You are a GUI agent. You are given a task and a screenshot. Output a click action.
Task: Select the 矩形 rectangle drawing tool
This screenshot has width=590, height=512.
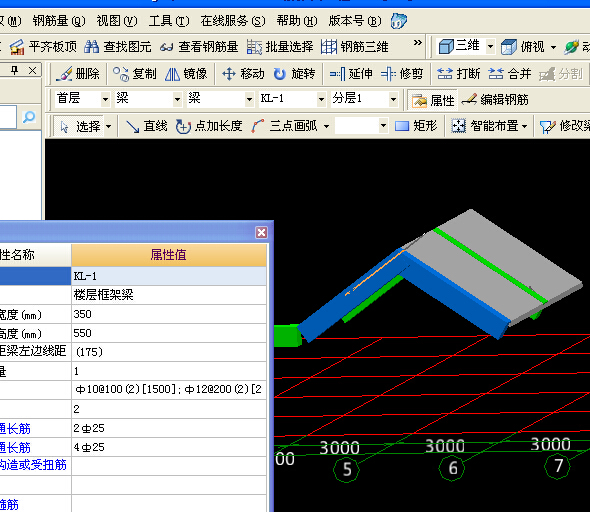click(416, 126)
